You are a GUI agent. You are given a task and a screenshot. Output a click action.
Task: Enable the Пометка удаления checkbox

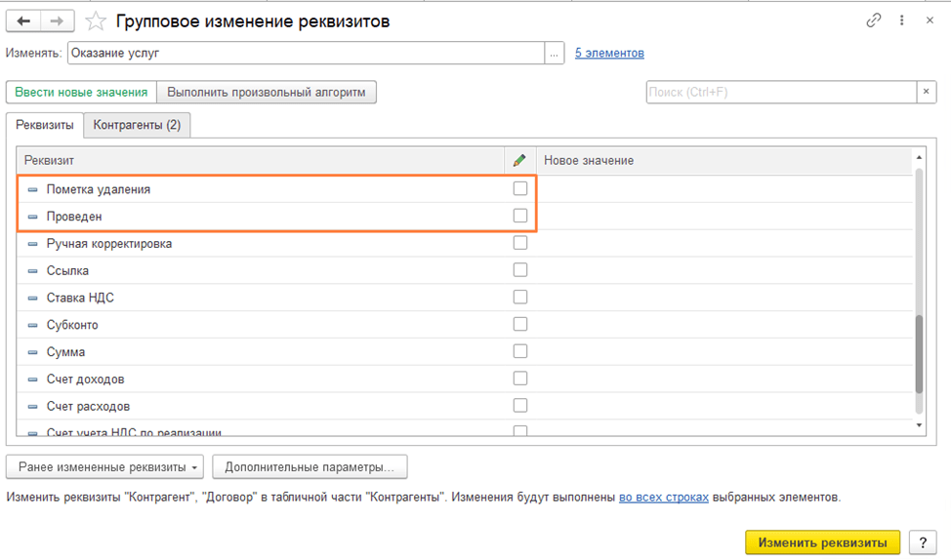pos(520,188)
